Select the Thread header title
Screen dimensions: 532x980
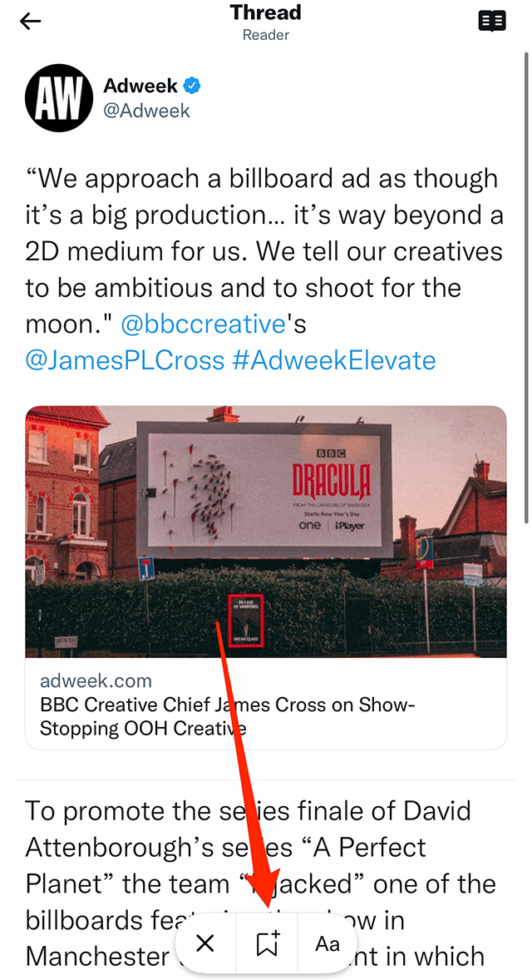(x=265, y=12)
